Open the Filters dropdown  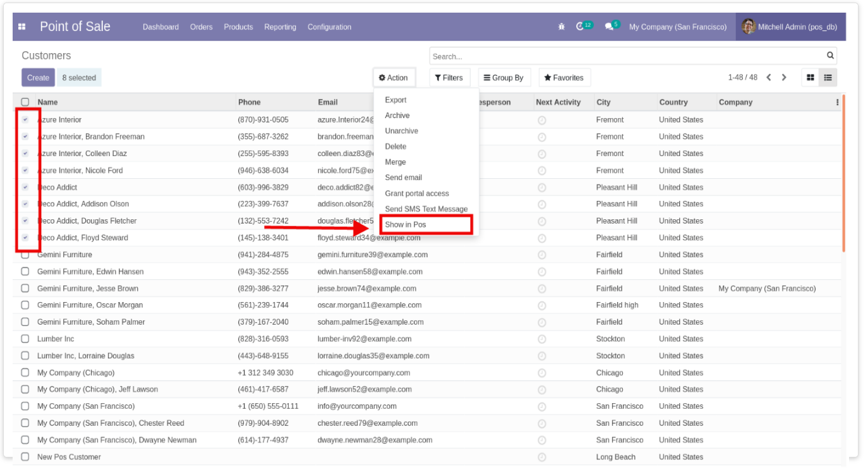pos(449,78)
